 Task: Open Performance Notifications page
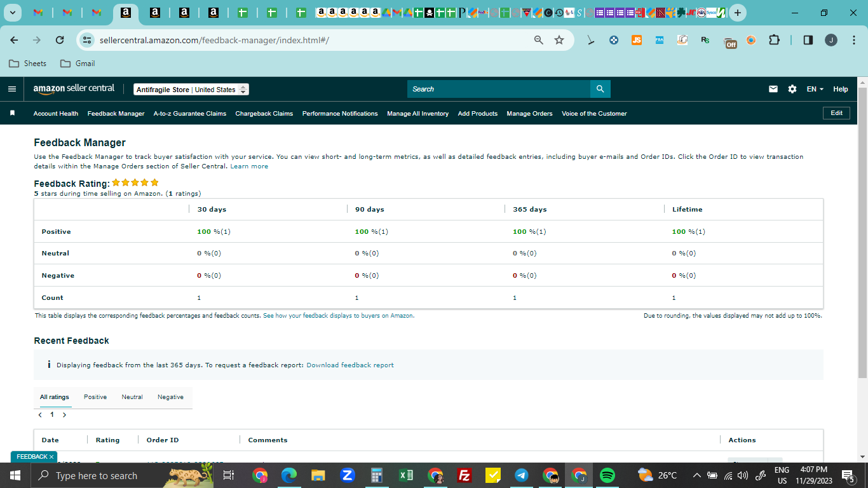[340, 114]
